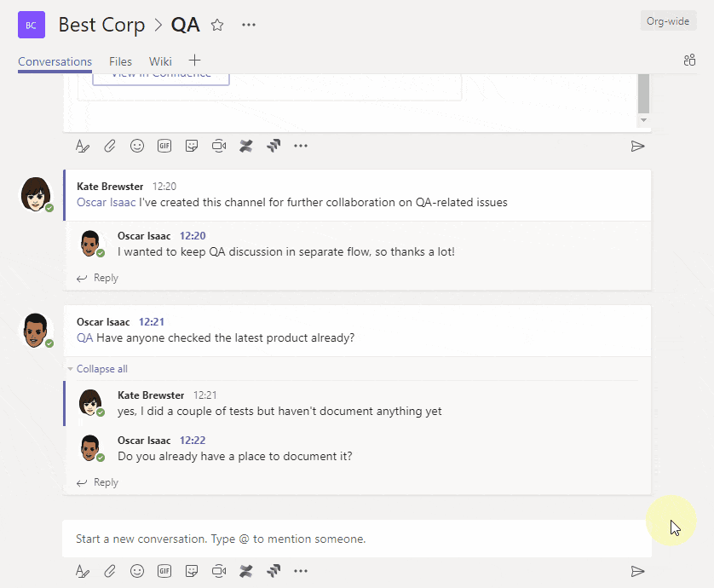The height and width of the screenshot is (588, 714).
Task: Click Jira arrows icon in bottom compose toolbar
Action: pos(274,571)
